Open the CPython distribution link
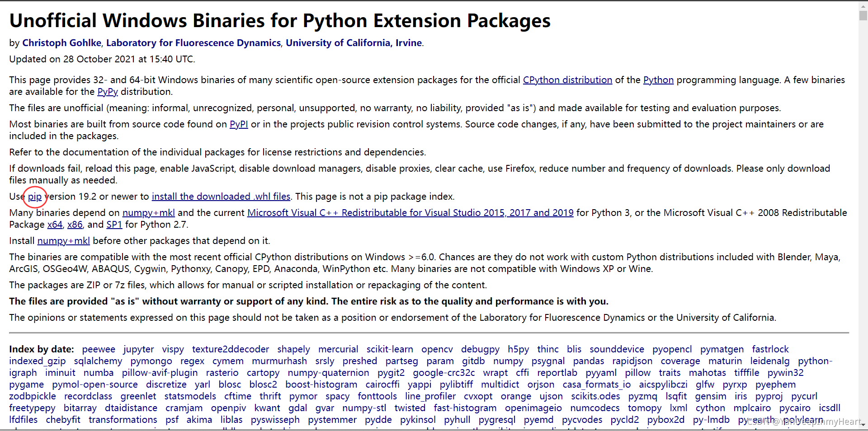 coord(567,80)
